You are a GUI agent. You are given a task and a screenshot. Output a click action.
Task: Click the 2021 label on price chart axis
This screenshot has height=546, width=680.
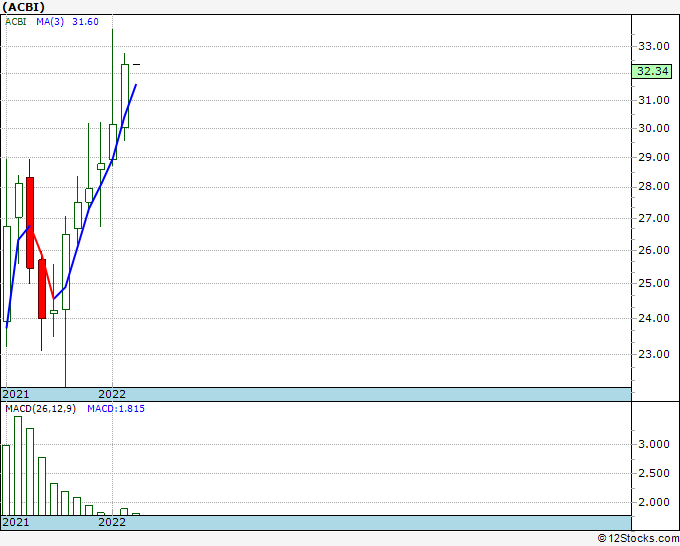click(16, 394)
